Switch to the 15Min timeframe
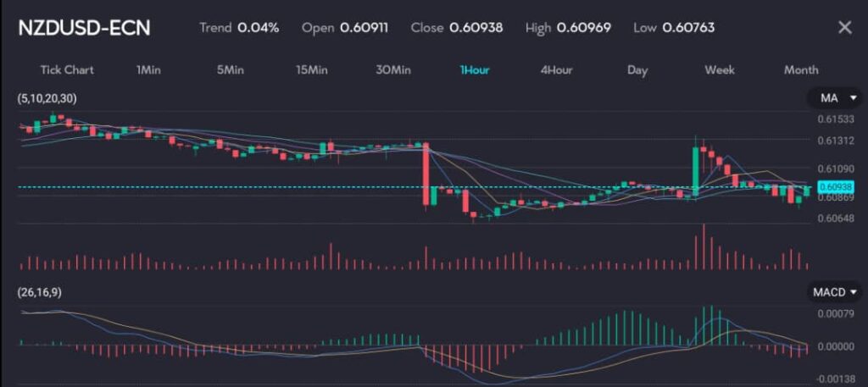868x387 pixels. pyautogui.click(x=312, y=69)
